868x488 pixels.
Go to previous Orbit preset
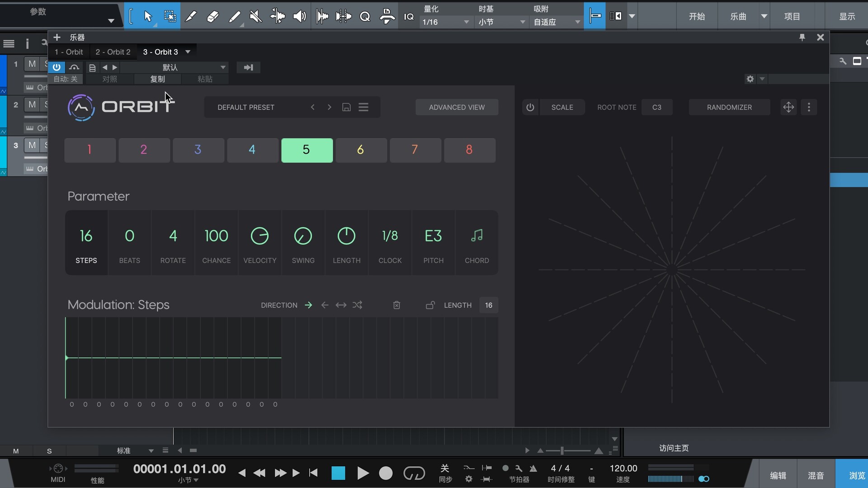pyautogui.click(x=312, y=107)
